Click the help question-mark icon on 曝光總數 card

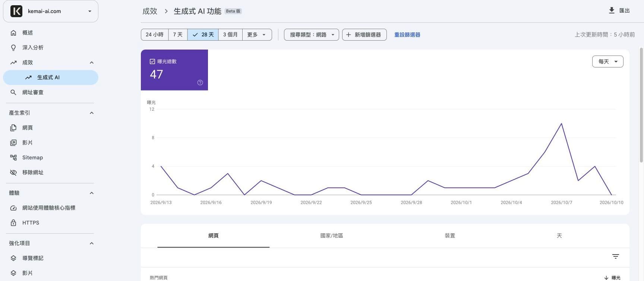click(x=200, y=83)
